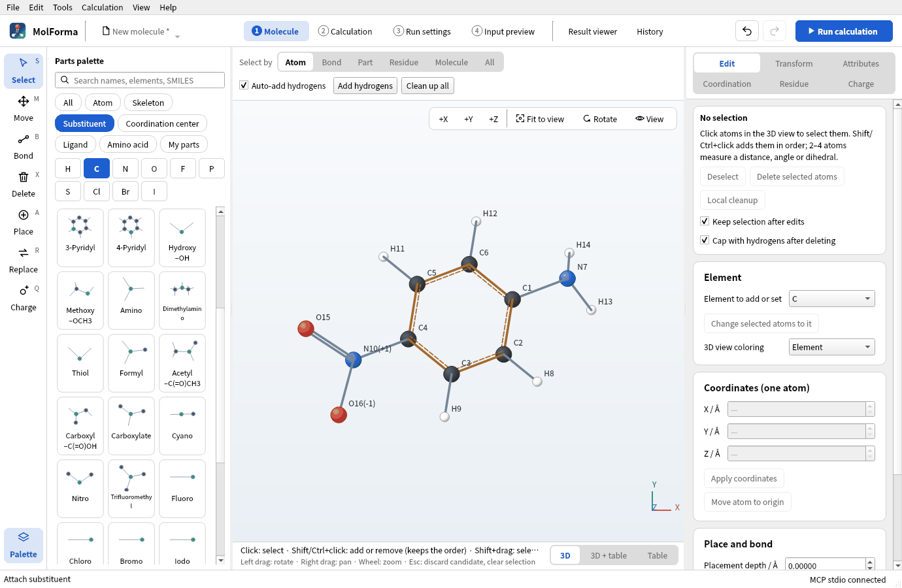902x588 pixels.
Task: Increase Placement depth spinner value
Action: pyautogui.click(x=870, y=562)
